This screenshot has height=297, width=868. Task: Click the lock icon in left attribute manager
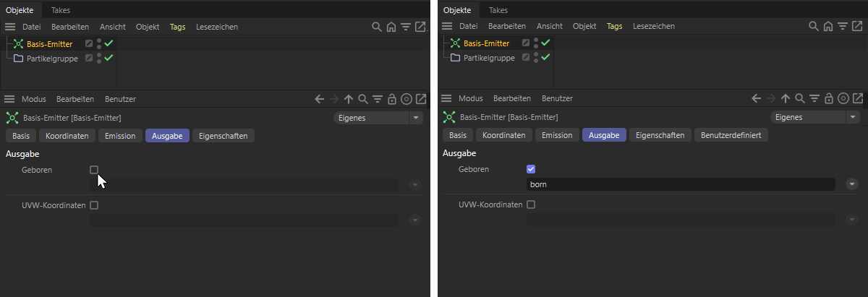point(391,99)
